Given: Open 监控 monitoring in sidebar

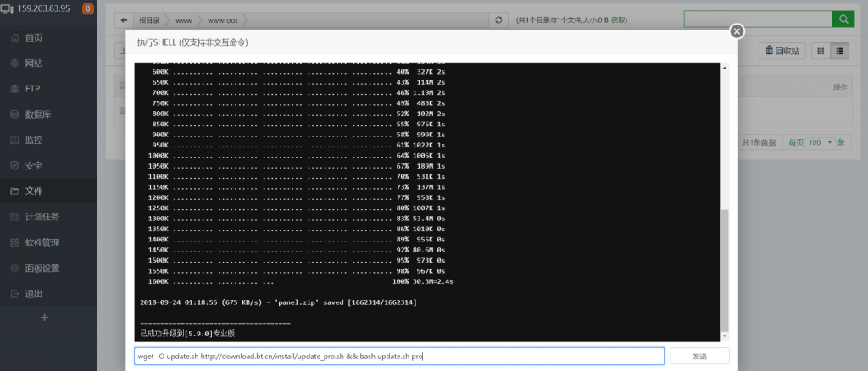Looking at the screenshot, I should (34, 140).
